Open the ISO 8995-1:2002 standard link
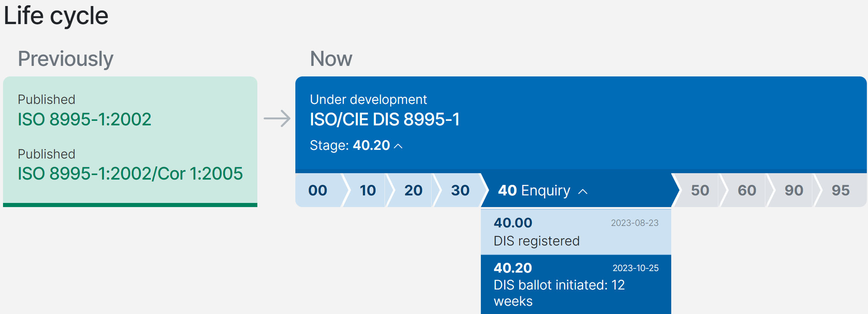 click(x=84, y=119)
